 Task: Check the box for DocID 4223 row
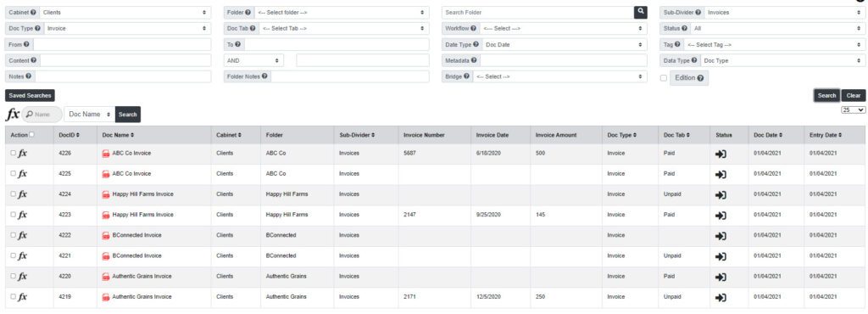pyautogui.click(x=14, y=215)
